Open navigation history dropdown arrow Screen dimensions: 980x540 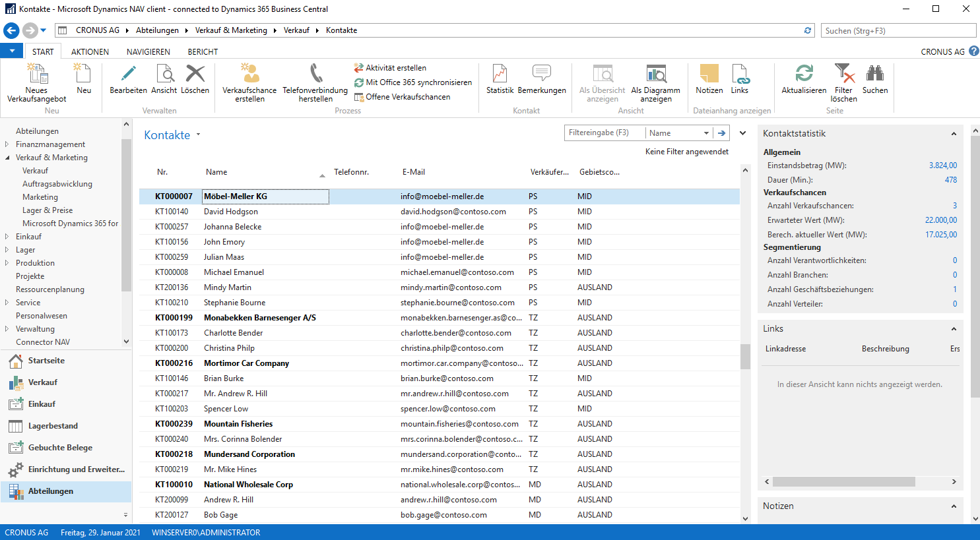pos(44,30)
